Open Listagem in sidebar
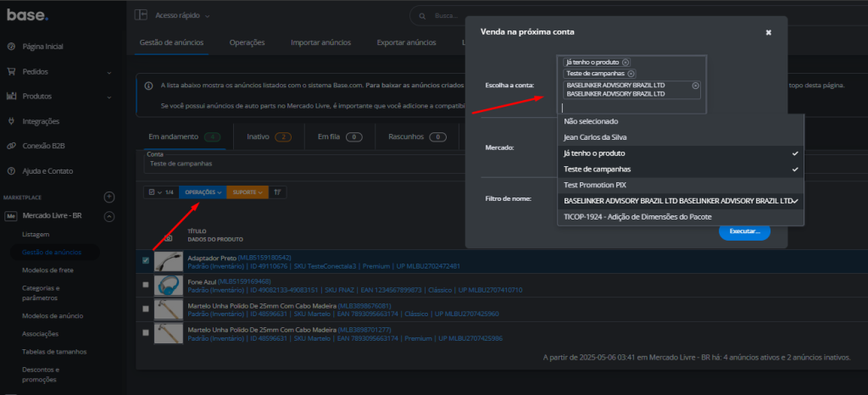The width and height of the screenshot is (868, 395). coord(36,235)
